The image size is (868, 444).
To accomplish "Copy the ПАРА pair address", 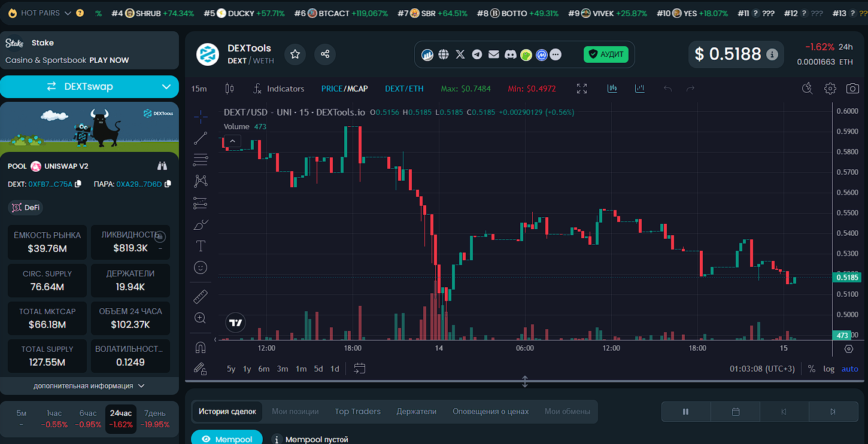I will tap(168, 184).
